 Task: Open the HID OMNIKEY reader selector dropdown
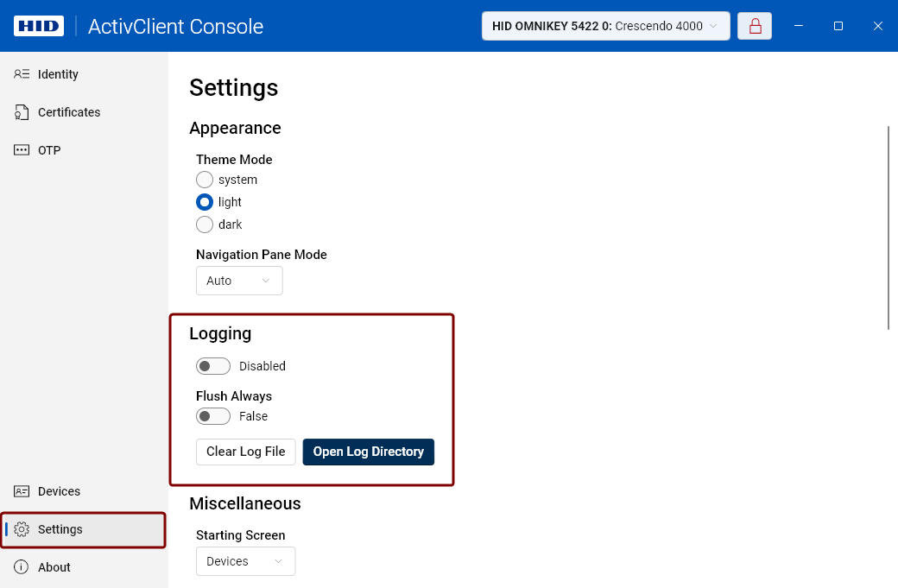point(605,26)
